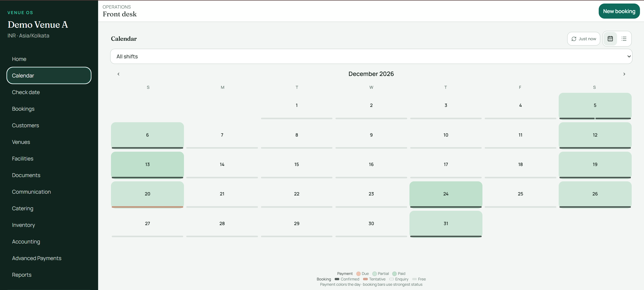Open Inventory section
Image resolution: width=644 pixels, height=290 pixels.
pos(49,225)
